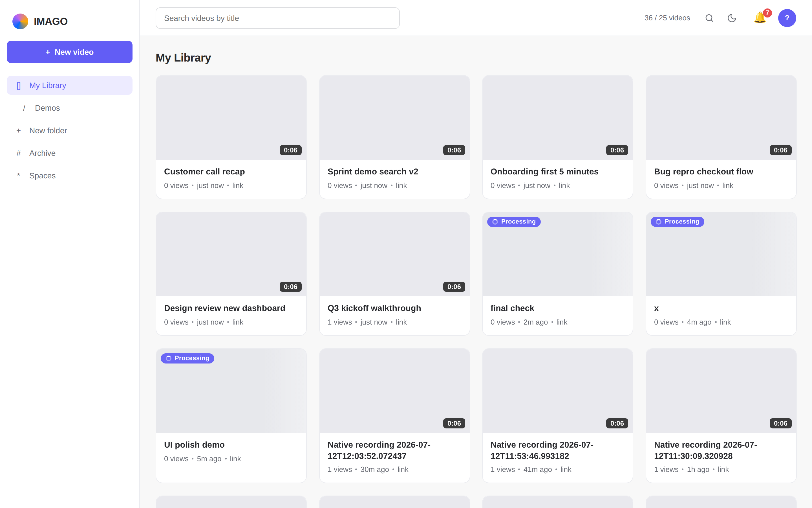Click the 30m ago timestamp

[x=374, y=469]
